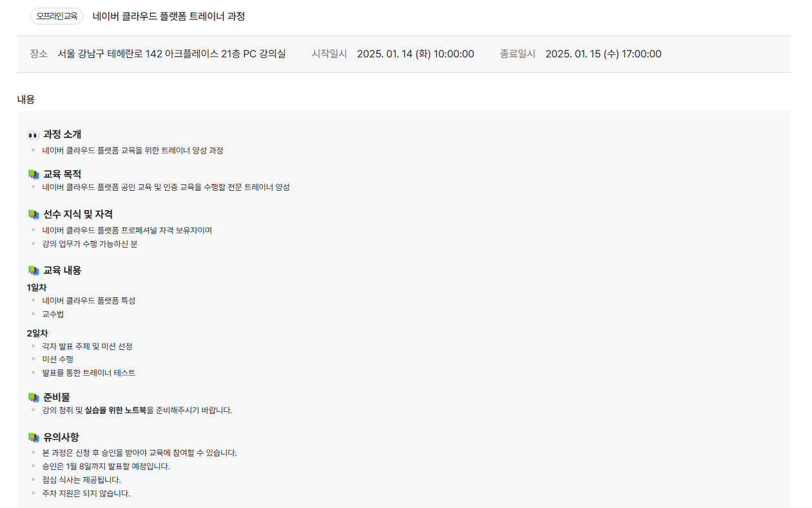Click the line 주차 지원은 되지 않습니다
This screenshot has height=508, width=812.
coord(86,494)
